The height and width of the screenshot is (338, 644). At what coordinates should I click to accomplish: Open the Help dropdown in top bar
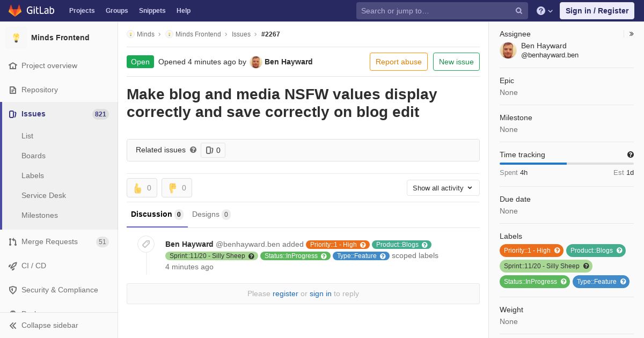(545, 11)
